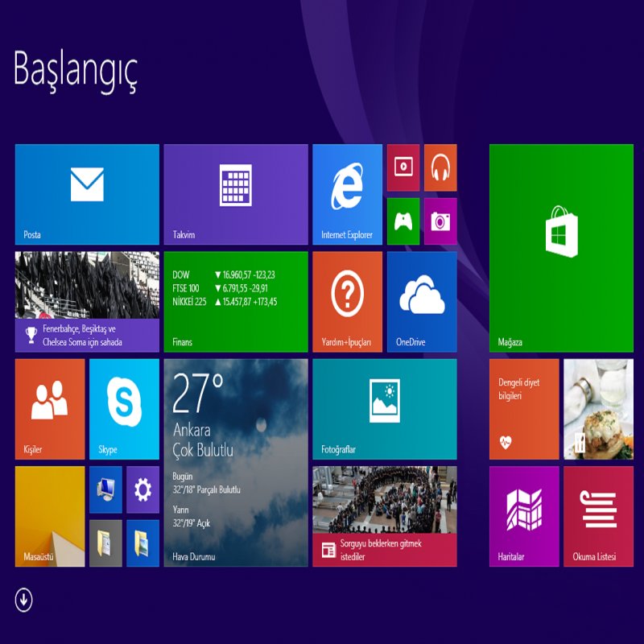Open the Haritalar maps tile
The width and height of the screenshot is (644, 644).
pyautogui.click(x=525, y=517)
